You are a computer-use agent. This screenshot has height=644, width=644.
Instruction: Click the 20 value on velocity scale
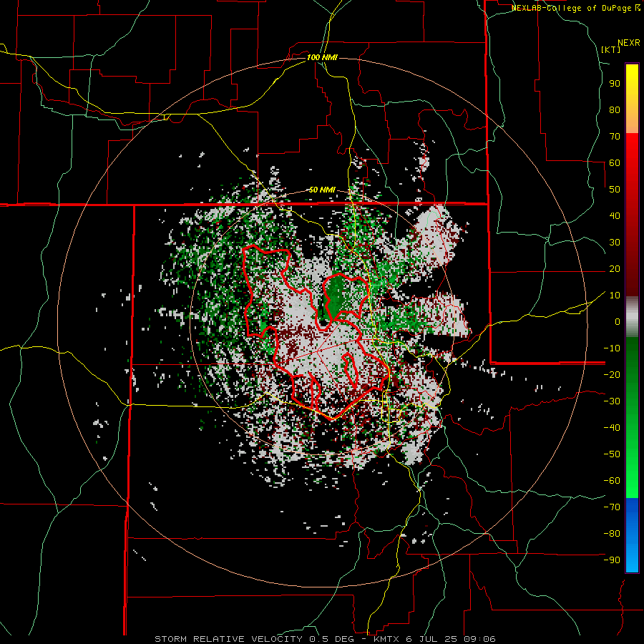[x=615, y=268]
